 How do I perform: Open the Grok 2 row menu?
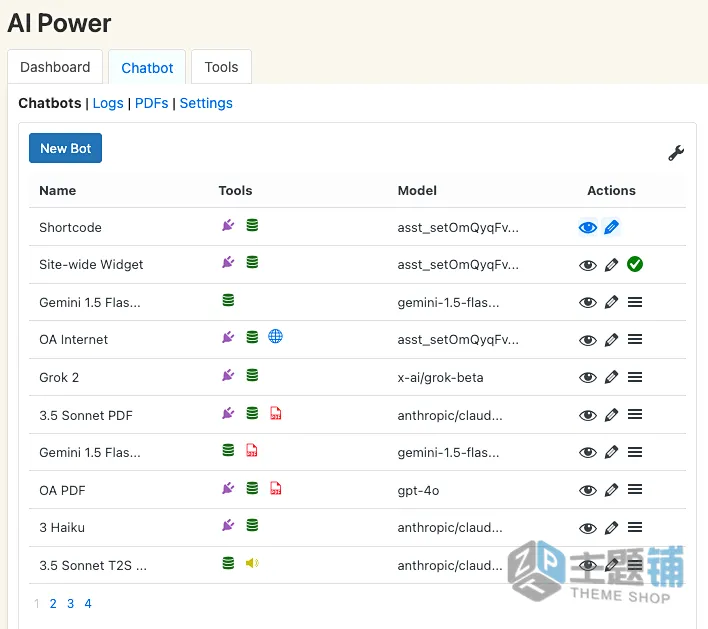tap(635, 377)
